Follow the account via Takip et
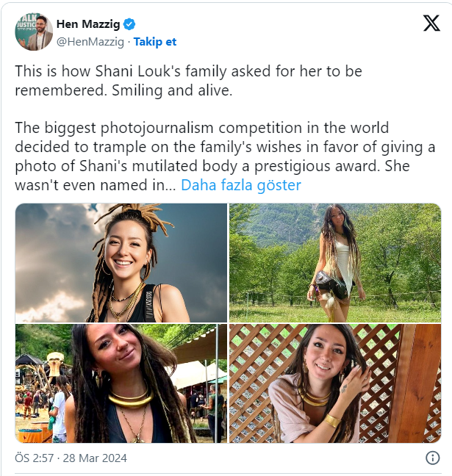This screenshot has width=452, height=476. (154, 42)
